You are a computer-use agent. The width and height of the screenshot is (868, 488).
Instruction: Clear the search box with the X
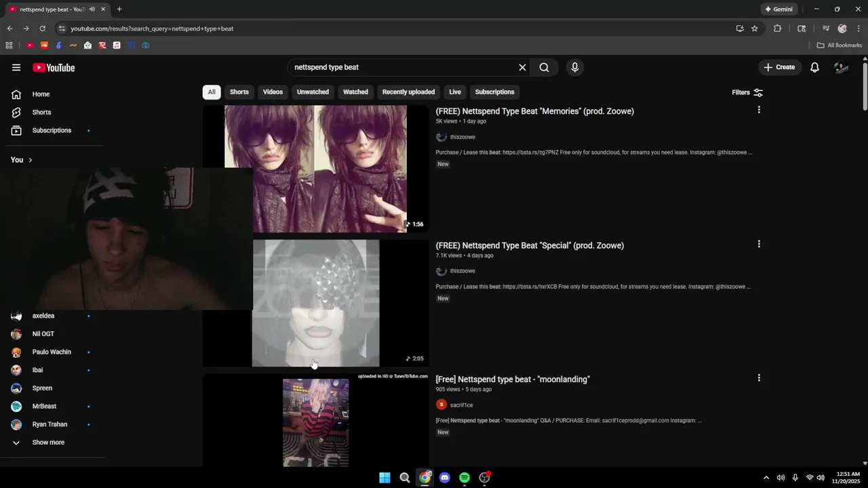522,67
